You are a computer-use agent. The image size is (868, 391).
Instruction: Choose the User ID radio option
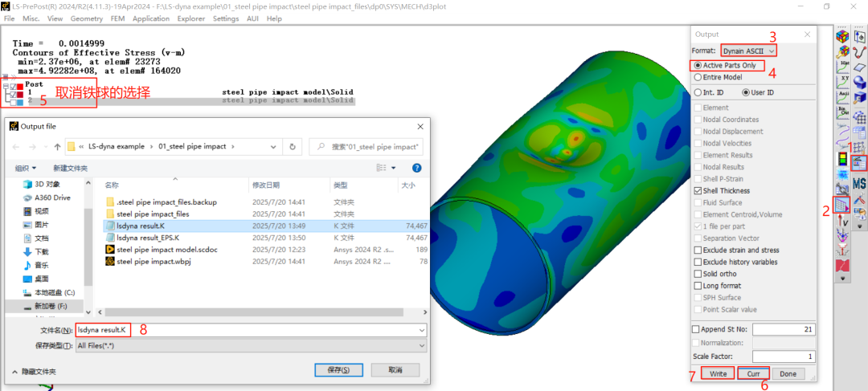point(745,92)
